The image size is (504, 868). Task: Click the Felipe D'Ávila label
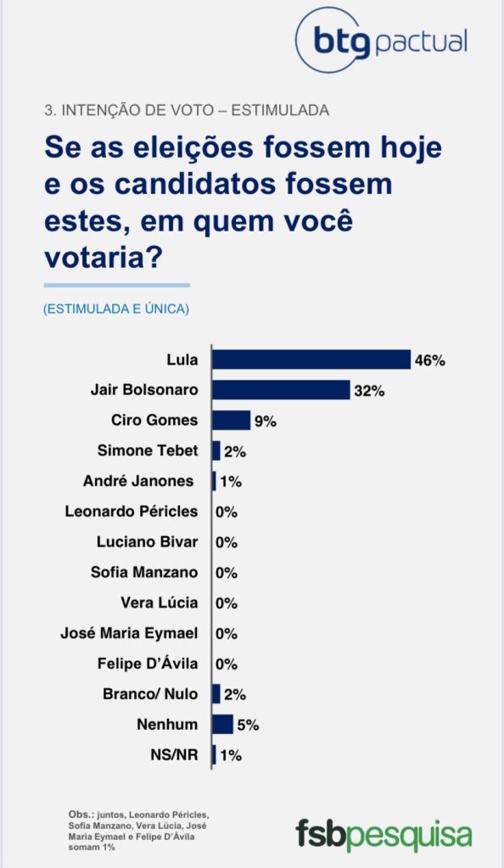point(148,663)
